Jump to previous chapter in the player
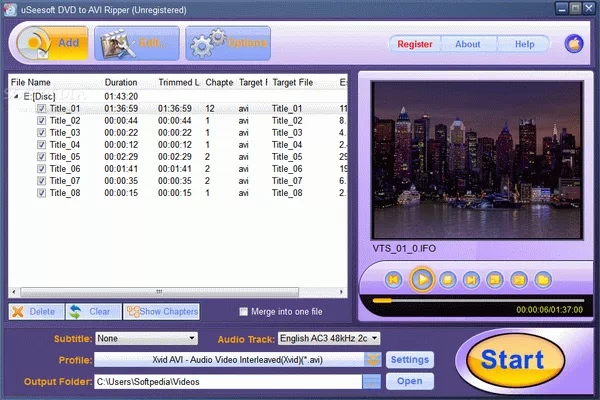The height and width of the screenshot is (400, 600). click(394, 279)
